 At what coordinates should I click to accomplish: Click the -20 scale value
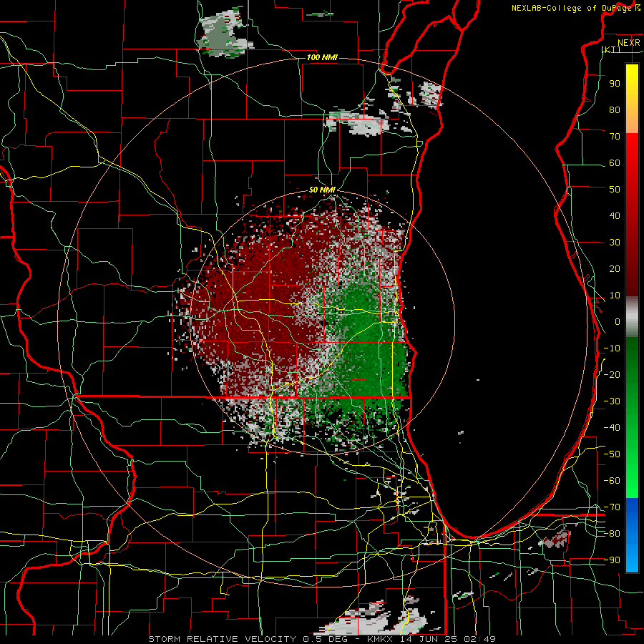[x=612, y=375]
